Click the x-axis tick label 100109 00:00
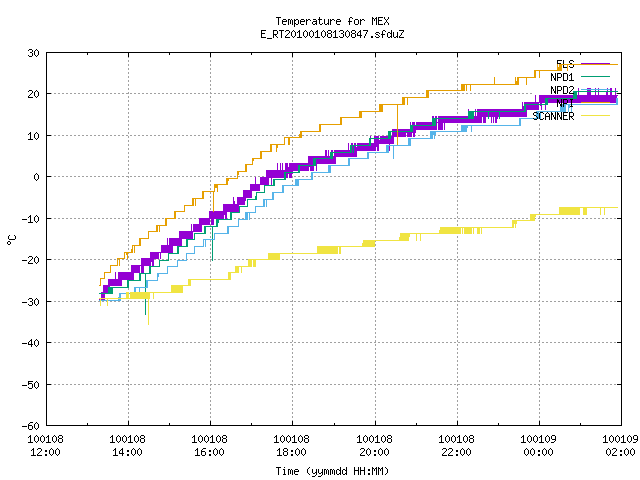This screenshot has width=640, height=480. 538,446
